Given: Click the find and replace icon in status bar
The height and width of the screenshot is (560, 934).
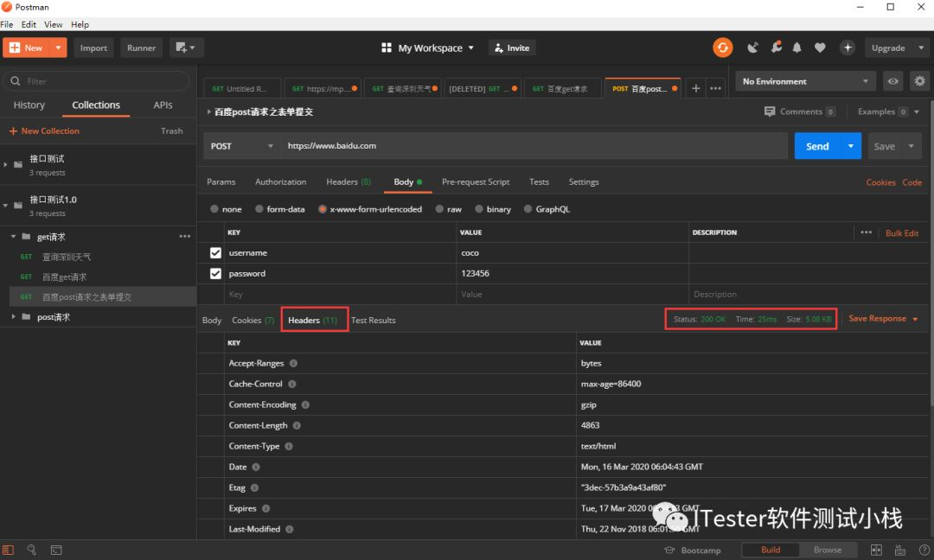Looking at the screenshot, I should tap(32, 550).
